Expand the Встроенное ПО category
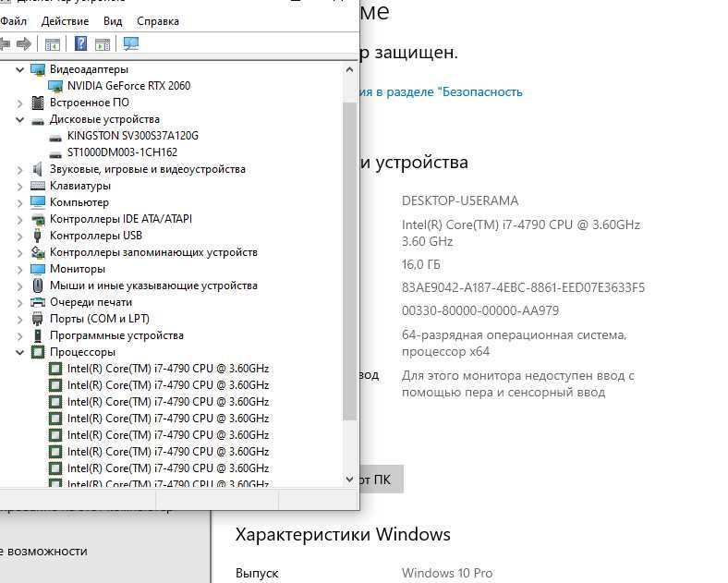The width and height of the screenshot is (728, 583). coord(19,103)
